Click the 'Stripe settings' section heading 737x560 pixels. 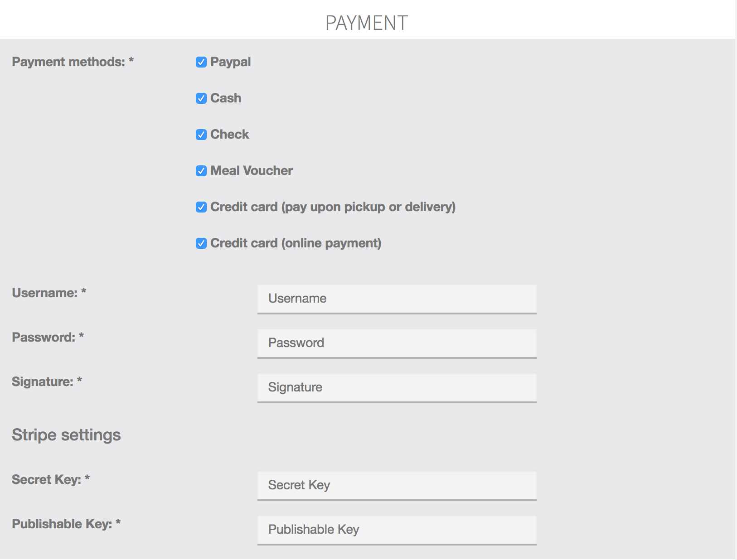pyautogui.click(x=66, y=435)
